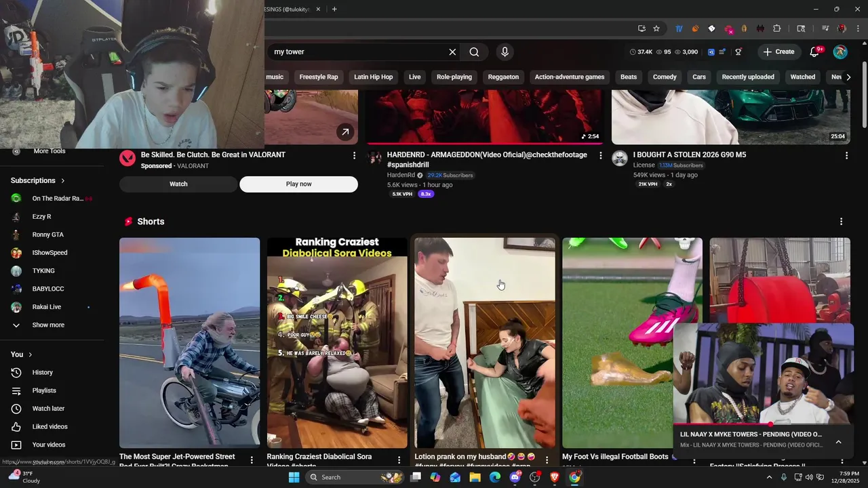This screenshot has width=868, height=488.
Task: Click the VALORANT ad 'Watch' button
Action: tap(178, 184)
